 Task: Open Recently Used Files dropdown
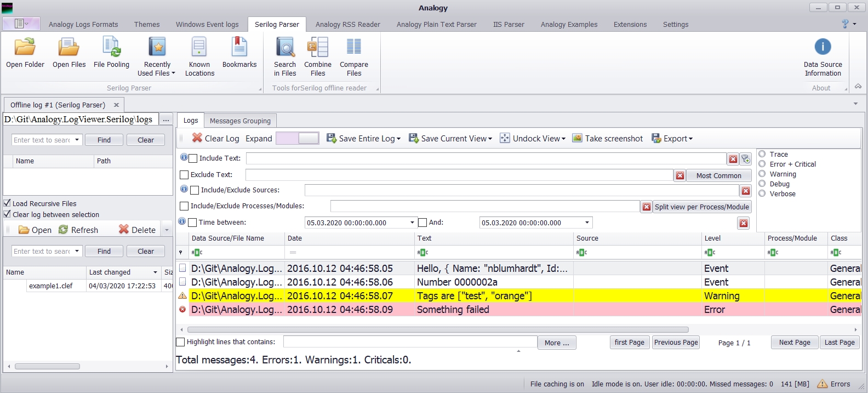click(157, 56)
